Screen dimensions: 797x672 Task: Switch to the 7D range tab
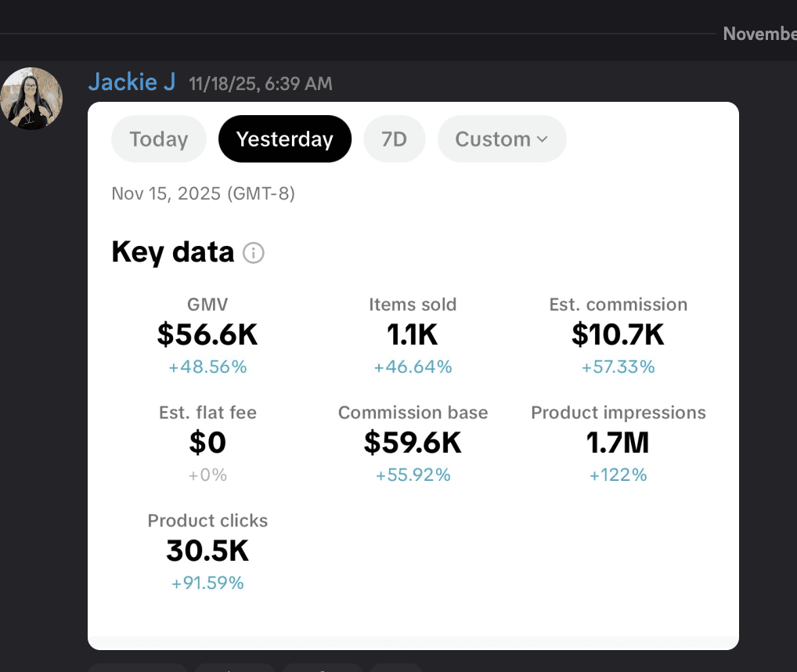point(395,139)
